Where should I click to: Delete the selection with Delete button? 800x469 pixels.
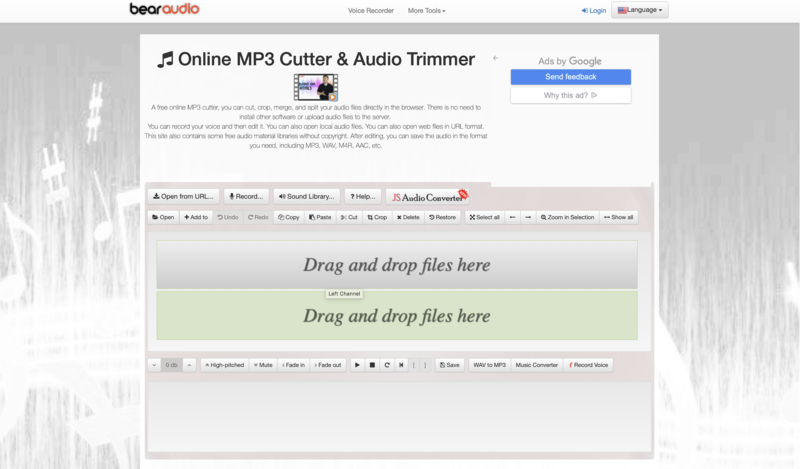[x=408, y=217]
